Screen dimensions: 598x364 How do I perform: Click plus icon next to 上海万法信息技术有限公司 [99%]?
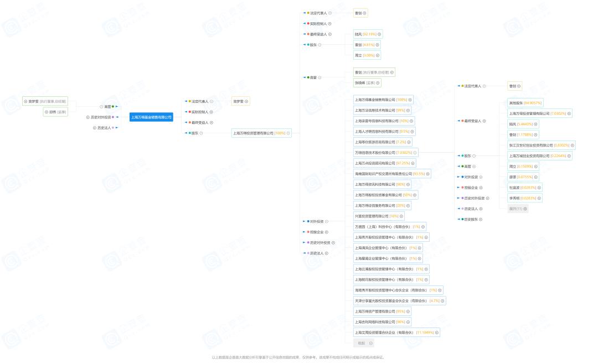click(408, 111)
